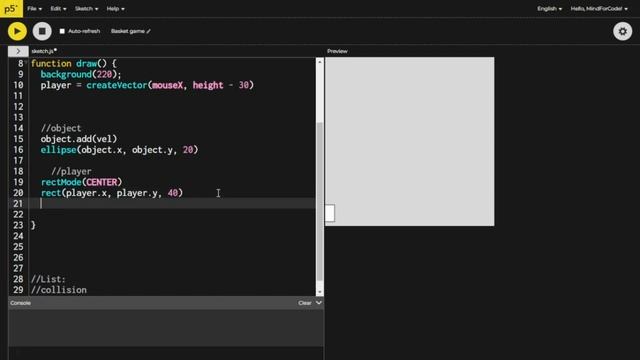Screen dimensions: 640x360
Task: Open the Hello, MindForCode account dropdown
Action: pyautogui.click(x=599, y=9)
